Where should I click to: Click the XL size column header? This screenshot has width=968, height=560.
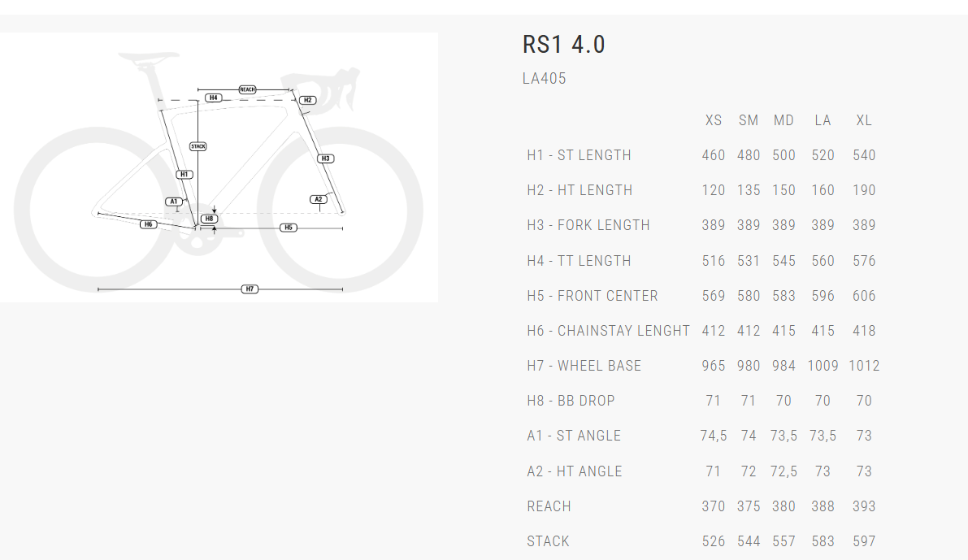tap(864, 120)
